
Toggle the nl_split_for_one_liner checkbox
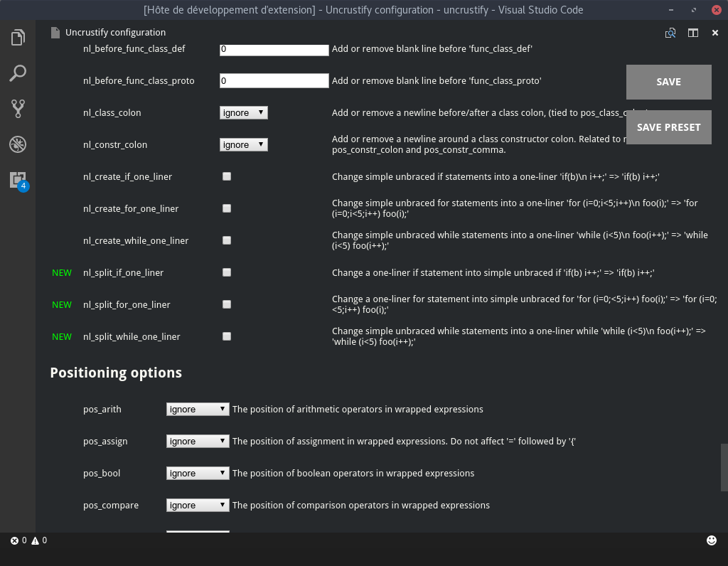[x=227, y=304]
